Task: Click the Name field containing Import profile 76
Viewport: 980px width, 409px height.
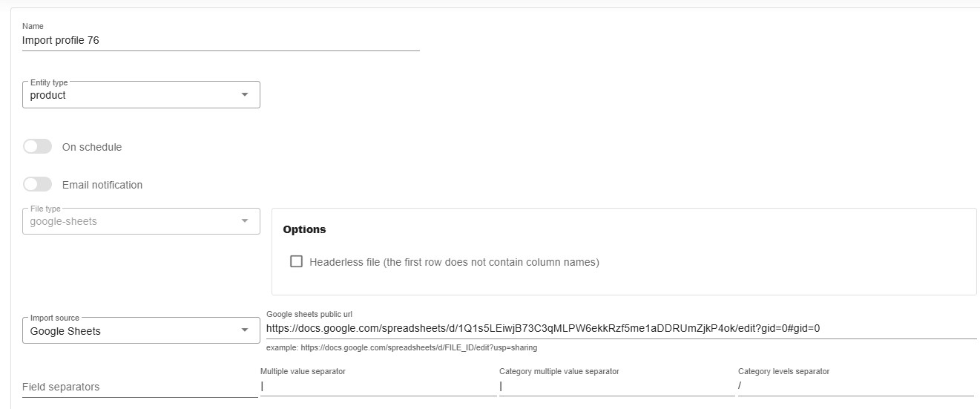Action: click(x=220, y=41)
